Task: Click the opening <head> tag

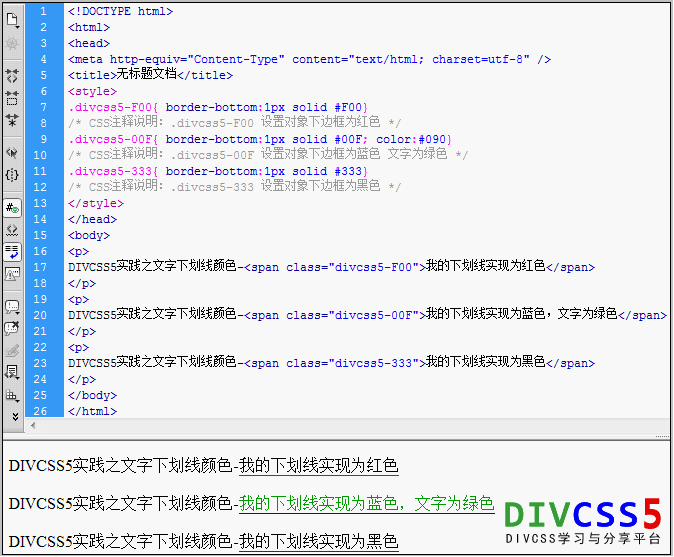Action: 89,43
